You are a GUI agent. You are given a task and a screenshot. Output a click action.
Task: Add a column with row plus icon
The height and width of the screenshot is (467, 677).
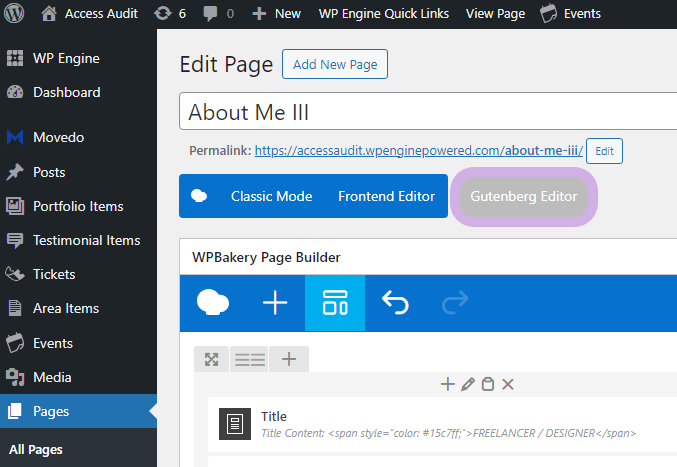[x=289, y=359]
